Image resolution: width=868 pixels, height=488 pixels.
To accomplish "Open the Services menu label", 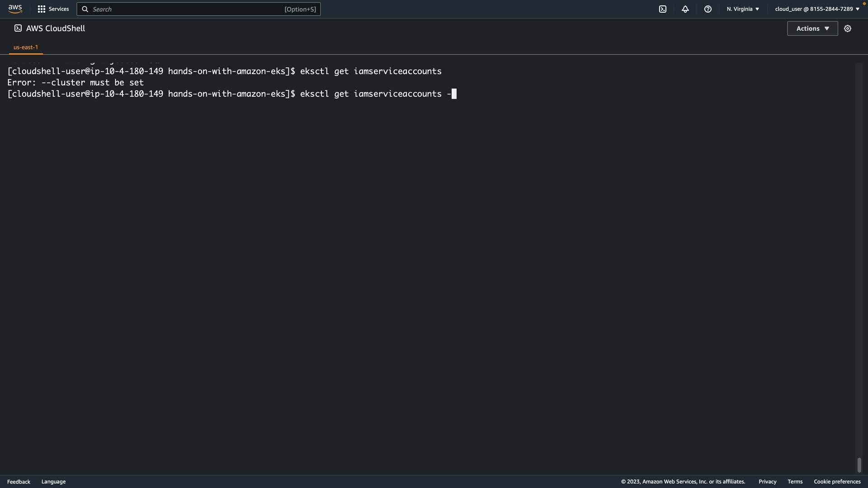I will point(59,9).
